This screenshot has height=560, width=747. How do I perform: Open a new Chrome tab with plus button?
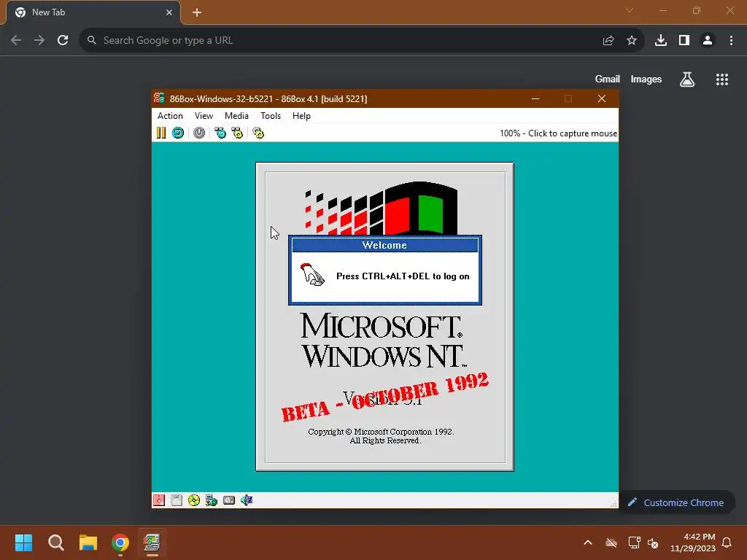[197, 13]
